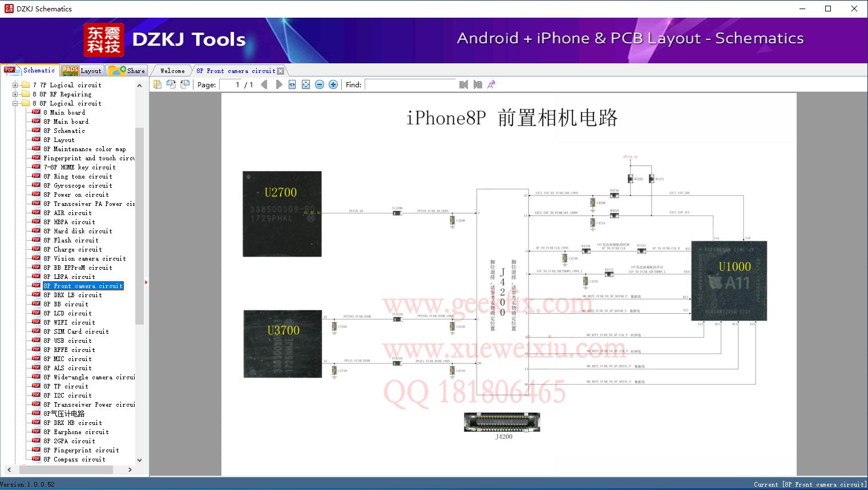Click PDF icon beside 8P ALS circuit
The height and width of the screenshot is (490, 868).
click(x=36, y=367)
